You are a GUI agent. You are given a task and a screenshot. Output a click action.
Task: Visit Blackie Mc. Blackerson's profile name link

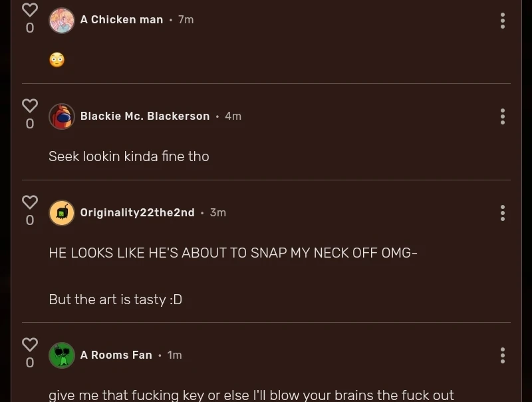pyautogui.click(x=145, y=116)
